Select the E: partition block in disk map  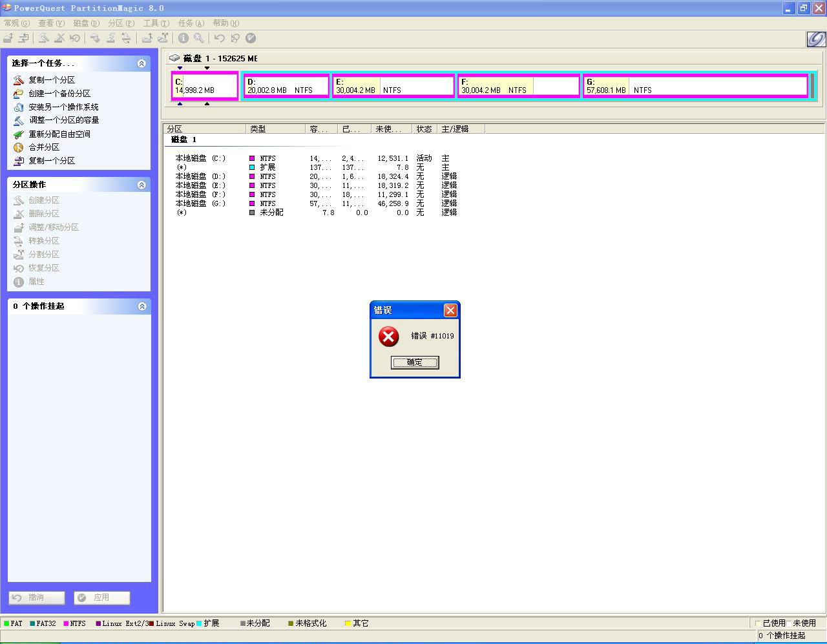(393, 86)
